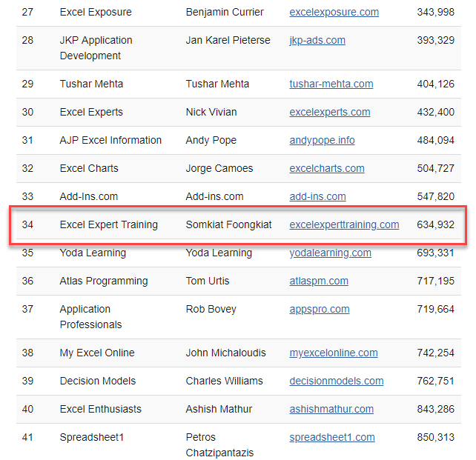The image size is (476, 460).
Task: Open excelexperttraining.com link
Action: pos(344,224)
